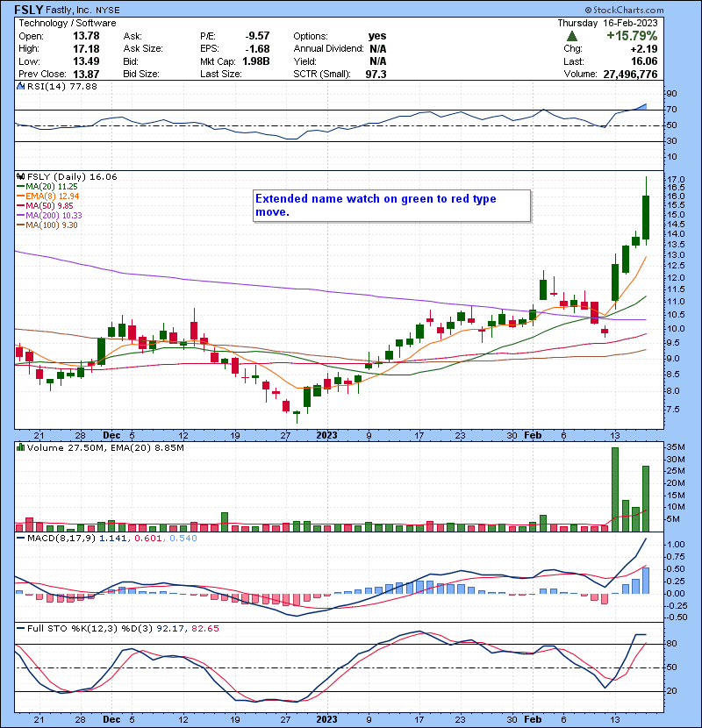Click the MA(20) 11.25 legend entry

(x=47, y=186)
